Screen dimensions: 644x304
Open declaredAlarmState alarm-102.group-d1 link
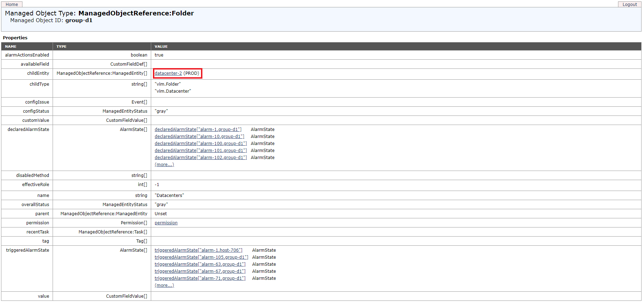pyautogui.click(x=201, y=158)
